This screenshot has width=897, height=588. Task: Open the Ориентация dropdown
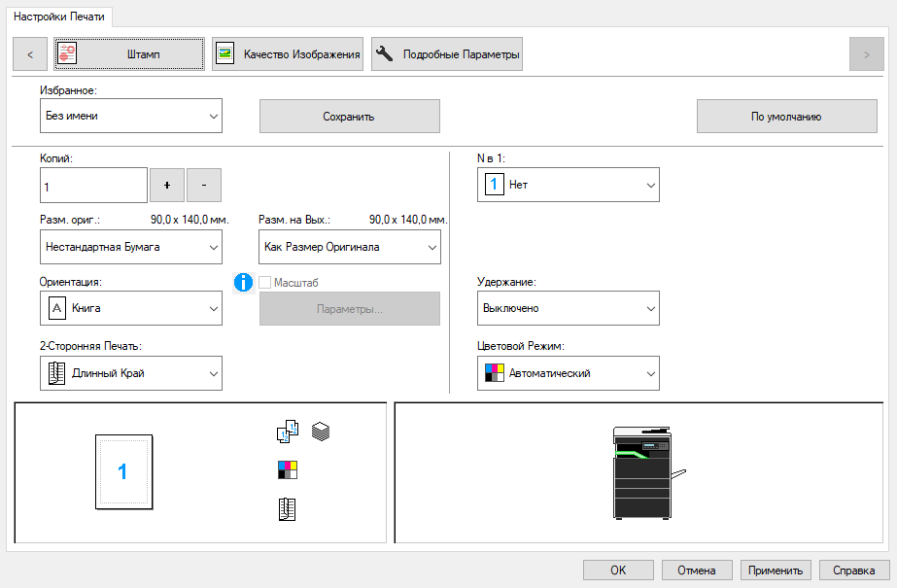[131, 308]
